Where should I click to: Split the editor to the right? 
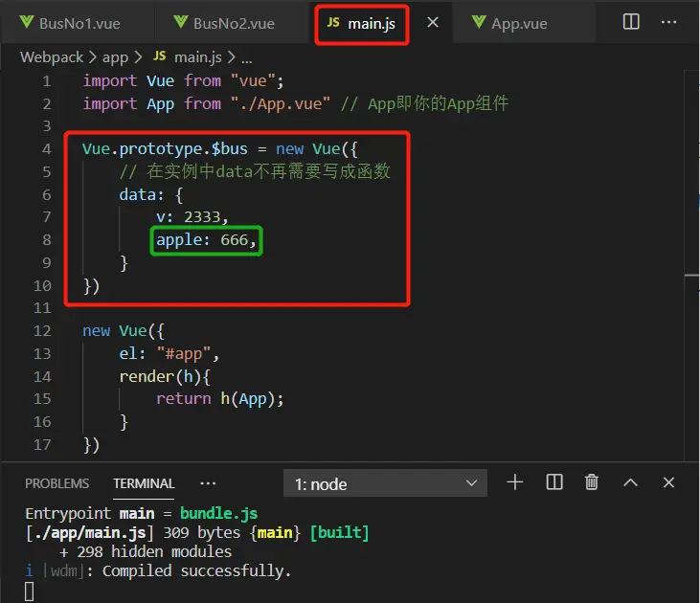coord(631,21)
